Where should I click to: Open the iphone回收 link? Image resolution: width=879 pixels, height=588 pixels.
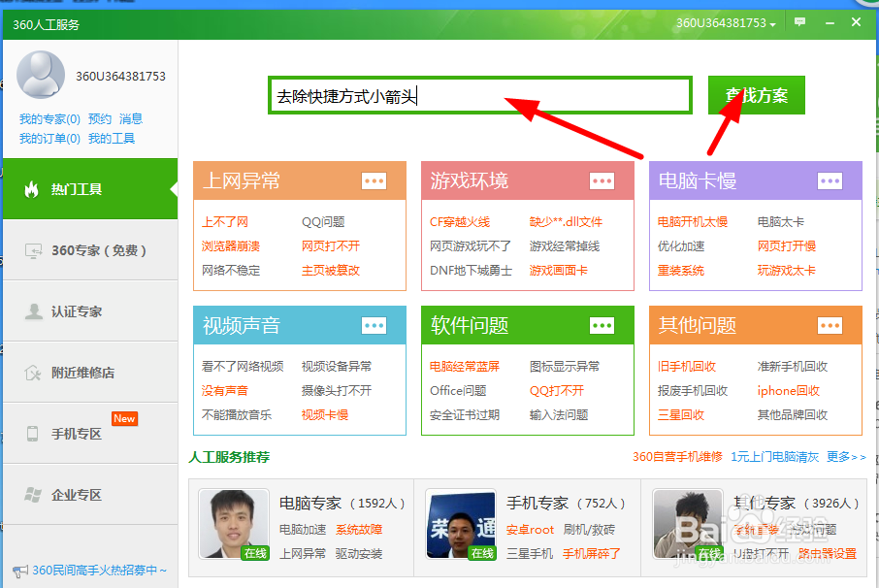click(788, 391)
